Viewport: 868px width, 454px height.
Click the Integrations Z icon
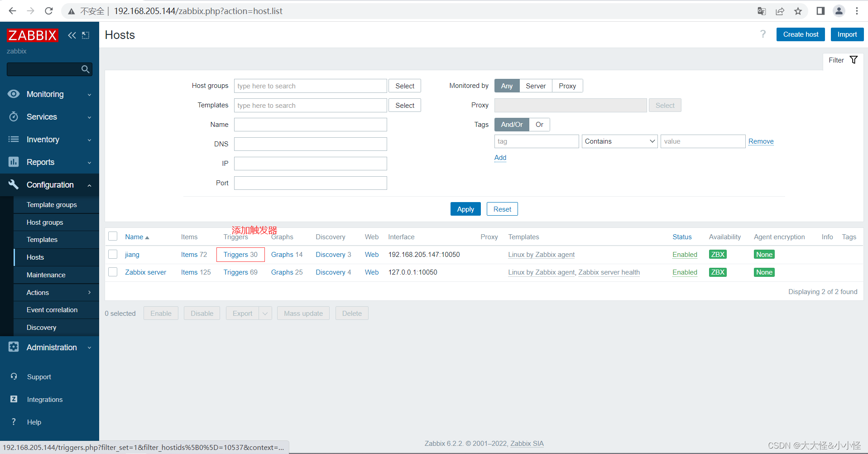coord(14,399)
